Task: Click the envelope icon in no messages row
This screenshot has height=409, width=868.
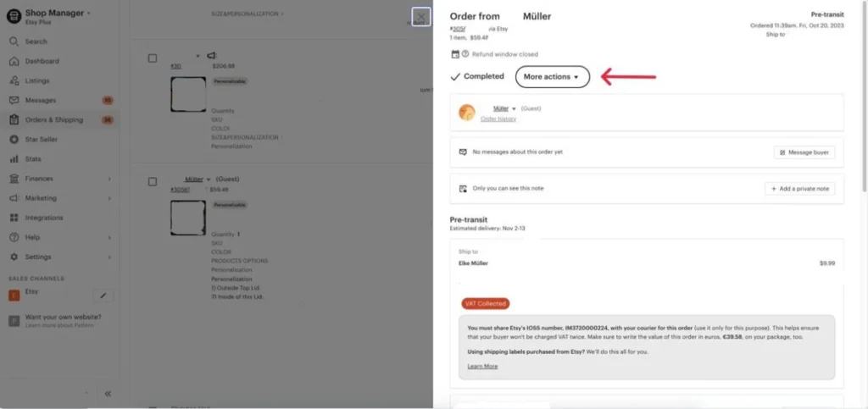Action: (463, 152)
